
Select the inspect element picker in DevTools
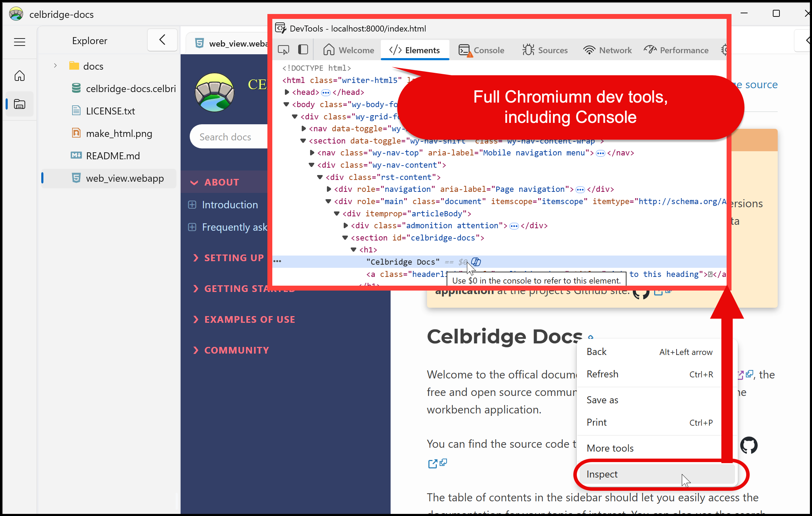(x=283, y=50)
